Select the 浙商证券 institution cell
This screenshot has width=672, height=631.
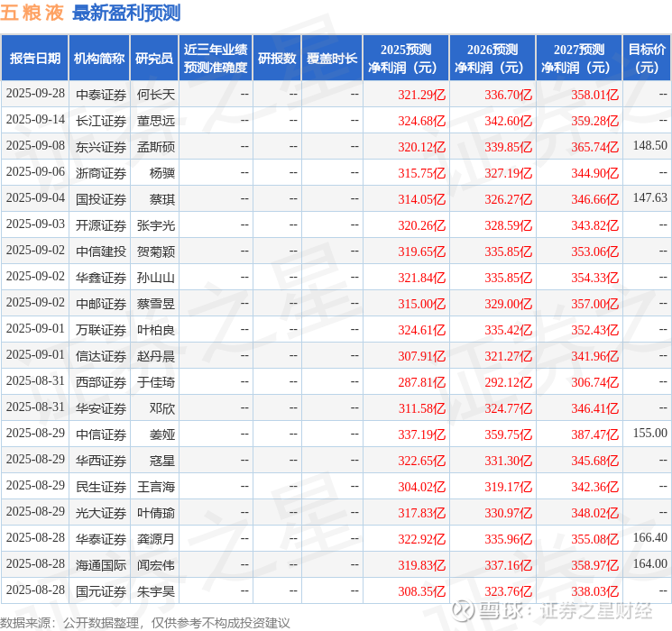click(x=101, y=173)
